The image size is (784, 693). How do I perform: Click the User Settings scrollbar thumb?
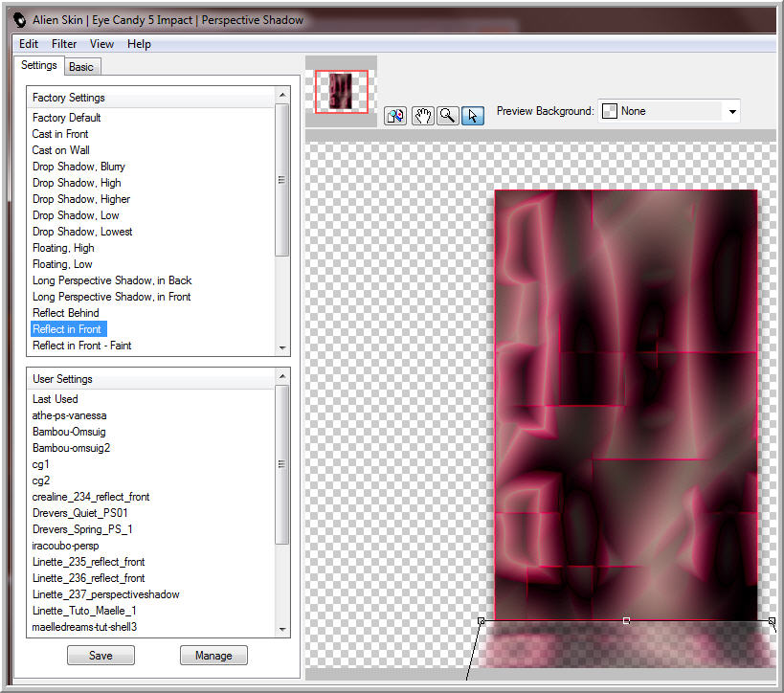[282, 464]
